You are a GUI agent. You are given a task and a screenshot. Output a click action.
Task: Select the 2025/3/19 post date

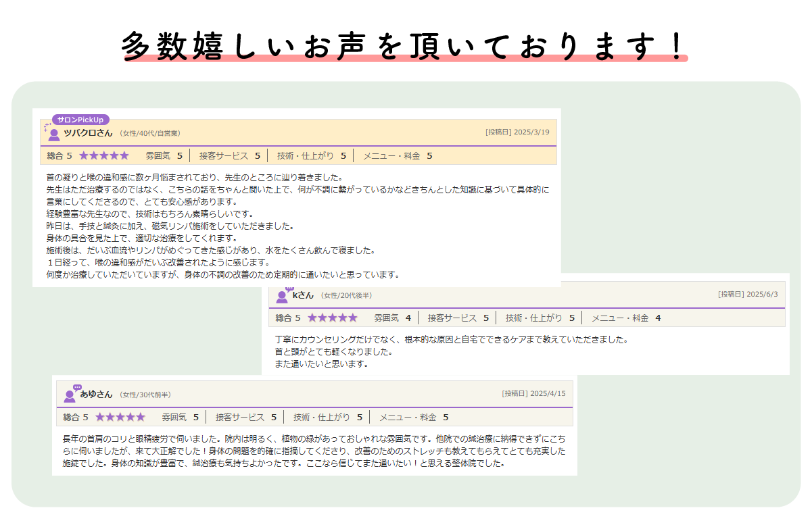click(517, 132)
